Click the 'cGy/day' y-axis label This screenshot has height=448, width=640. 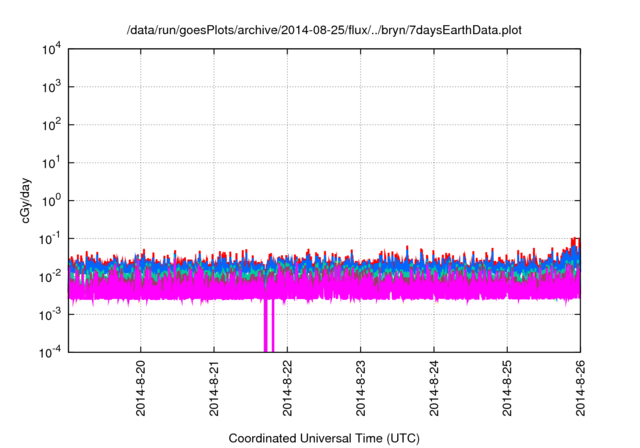pos(25,200)
